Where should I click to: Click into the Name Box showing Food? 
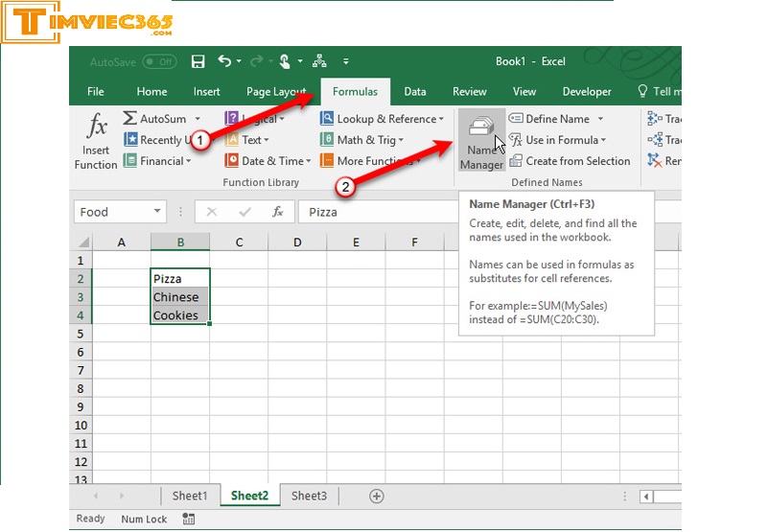click(x=112, y=212)
